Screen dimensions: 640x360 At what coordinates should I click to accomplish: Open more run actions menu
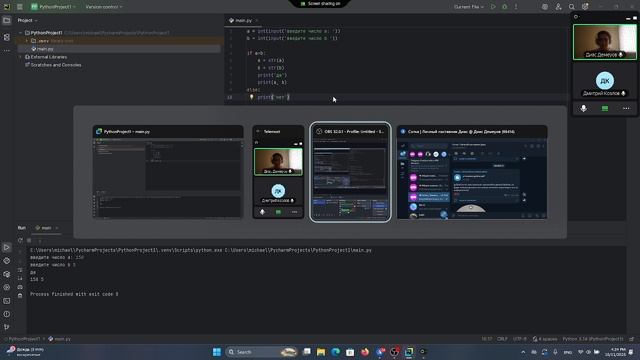(516, 7)
